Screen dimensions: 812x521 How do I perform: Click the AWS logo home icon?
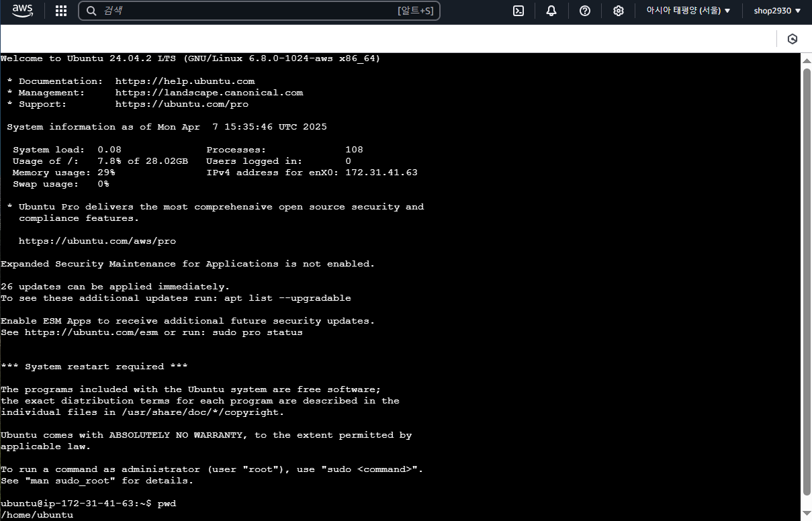(x=22, y=11)
